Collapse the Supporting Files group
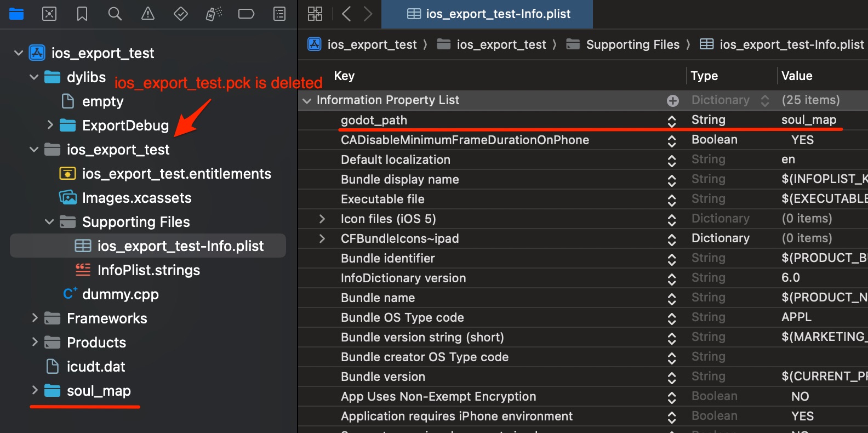This screenshot has height=433, width=868. pyautogui.click(x=49, y=221)
